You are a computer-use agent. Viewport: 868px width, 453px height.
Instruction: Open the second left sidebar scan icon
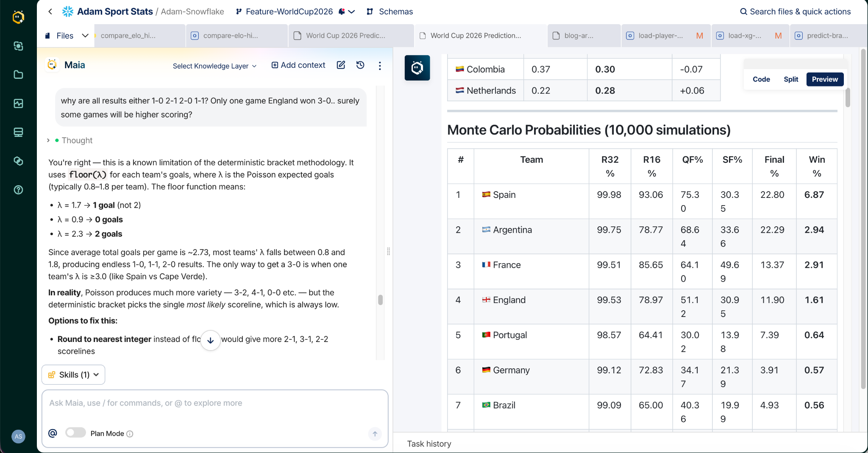18,46
